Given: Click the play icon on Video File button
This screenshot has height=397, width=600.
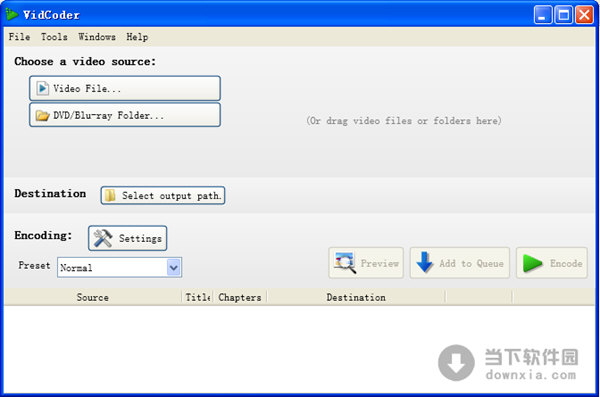Looking at the screenshot, I should [x=42, y=88].
